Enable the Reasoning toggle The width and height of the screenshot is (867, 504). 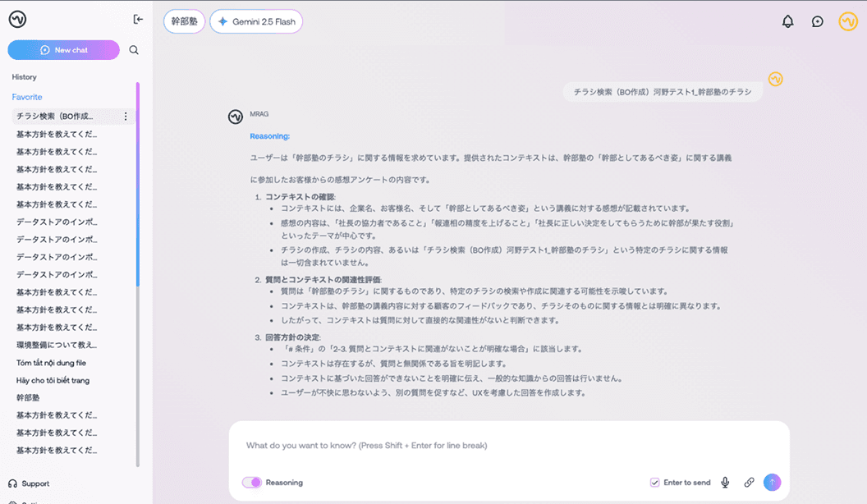click(x=252, y=483)
